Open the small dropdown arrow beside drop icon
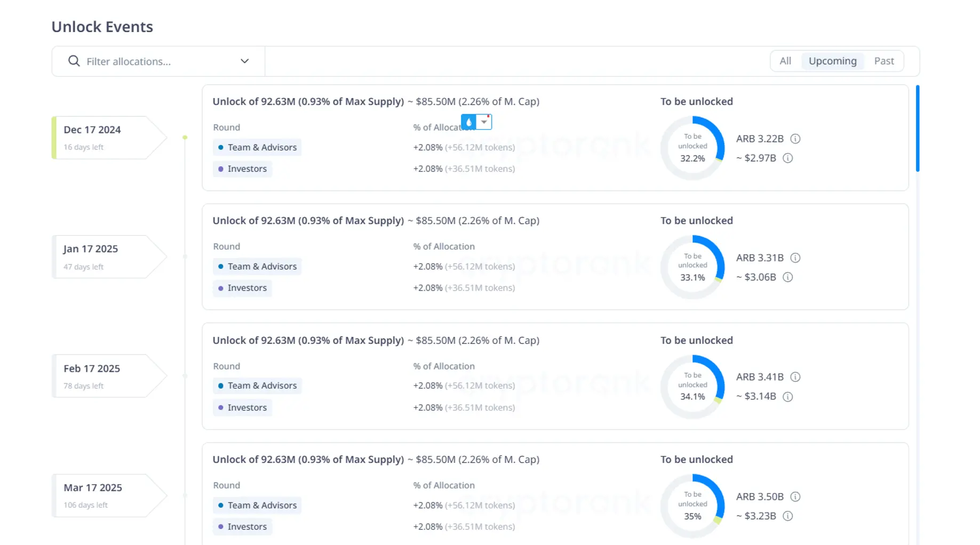 click(x=484, y=122)
